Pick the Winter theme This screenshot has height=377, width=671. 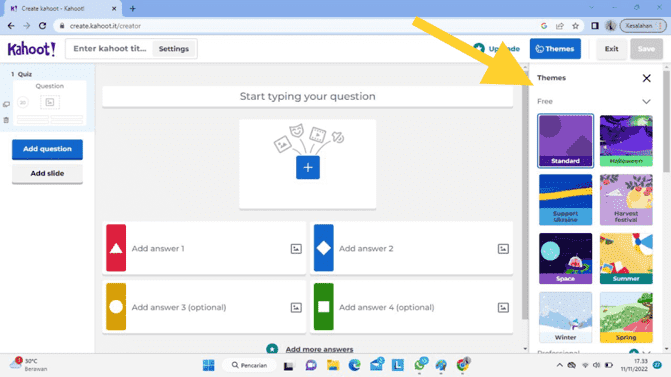[x=565, y=317]
